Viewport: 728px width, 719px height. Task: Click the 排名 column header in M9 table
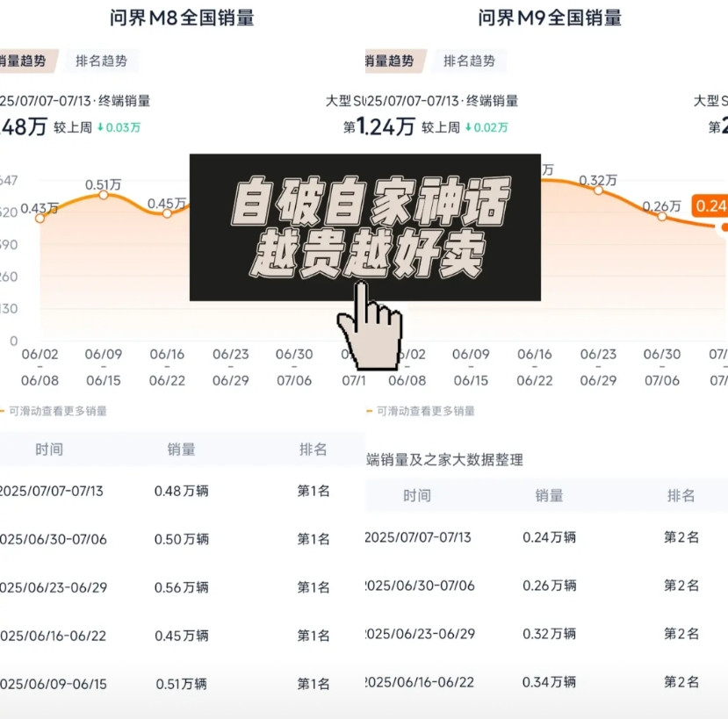coord(681,496)
